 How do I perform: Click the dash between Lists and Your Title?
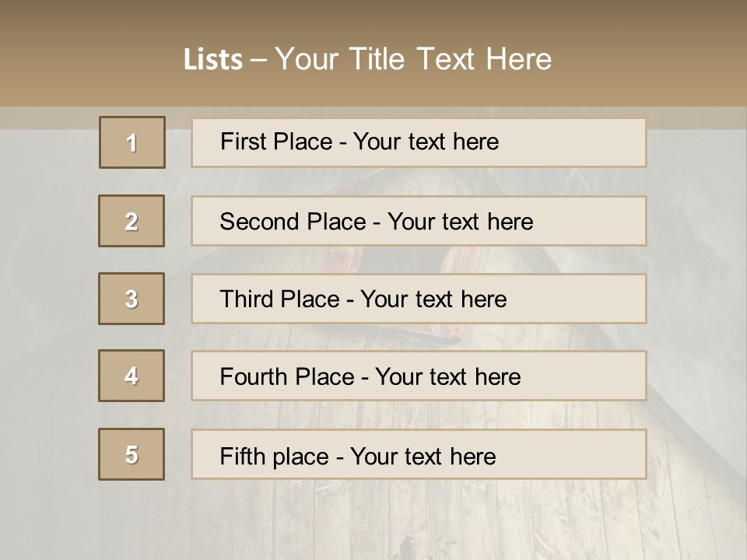click(x=258, y=60)
